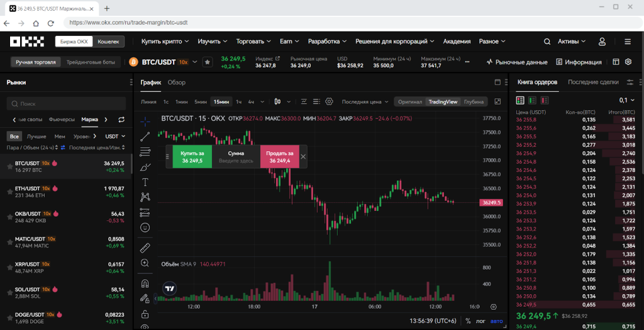Click the red Продать за 36 249,4 button
Image resolution: width=644 pixels, height=330 pixels.
pos(280,156)
